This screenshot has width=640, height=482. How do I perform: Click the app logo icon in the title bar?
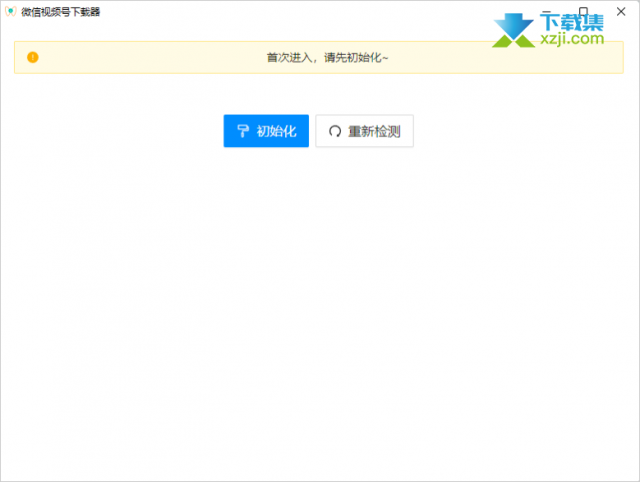coord(10,11)
